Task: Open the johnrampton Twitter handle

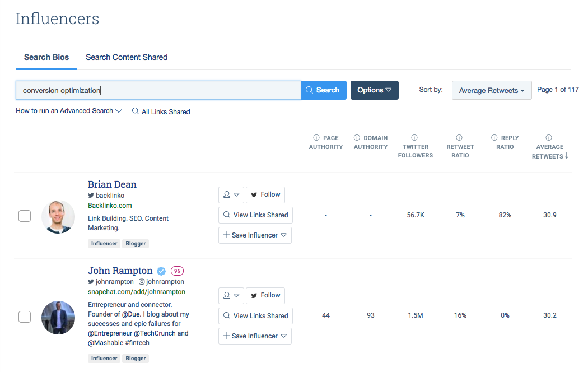Action: tap(111, 282)
